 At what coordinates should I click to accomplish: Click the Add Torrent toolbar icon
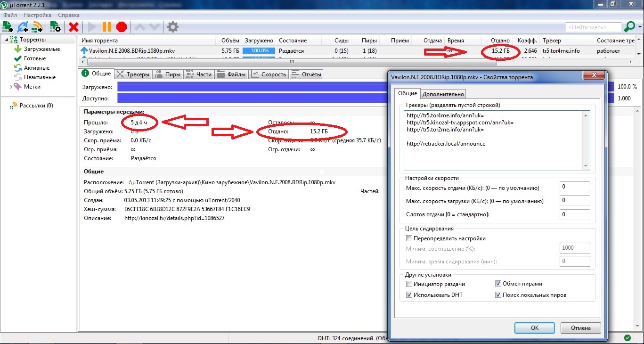click(8, 27)
